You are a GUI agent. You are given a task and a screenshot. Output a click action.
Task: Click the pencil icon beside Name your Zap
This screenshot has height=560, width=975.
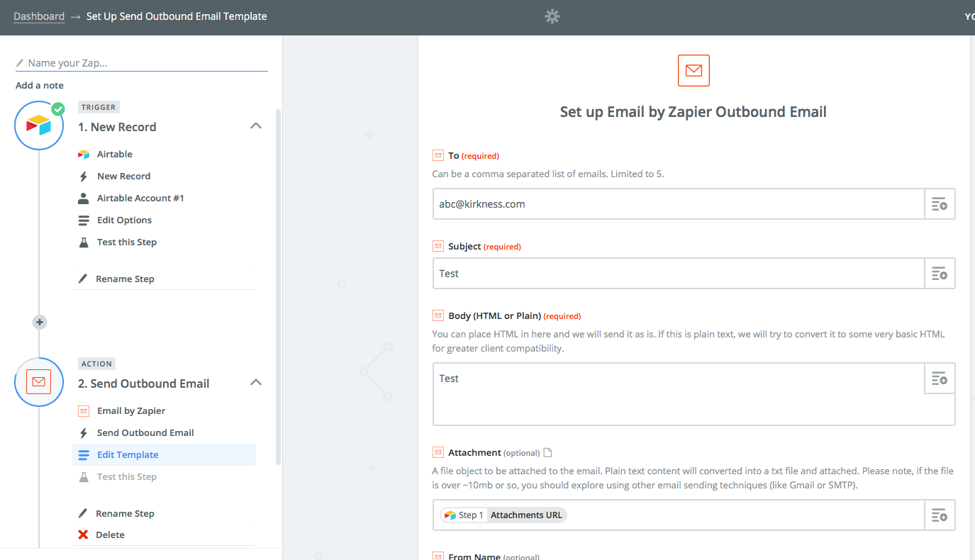(x=20, y=63)
